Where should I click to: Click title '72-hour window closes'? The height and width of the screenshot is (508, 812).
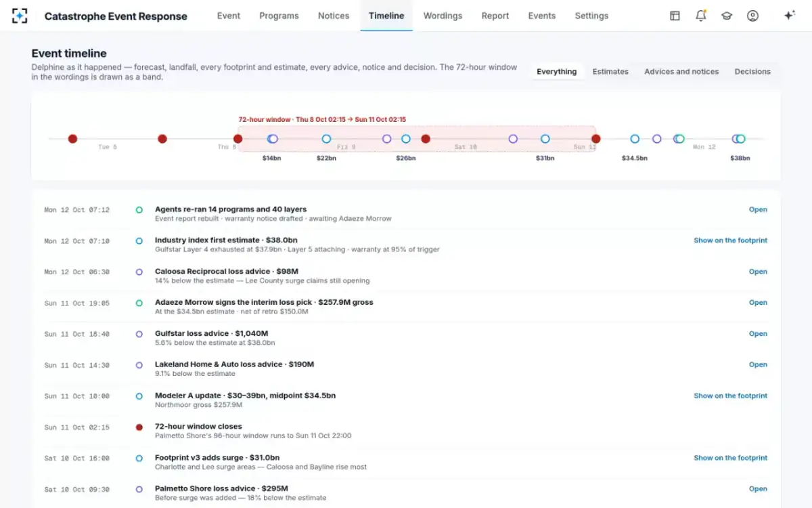pos(198,427)
